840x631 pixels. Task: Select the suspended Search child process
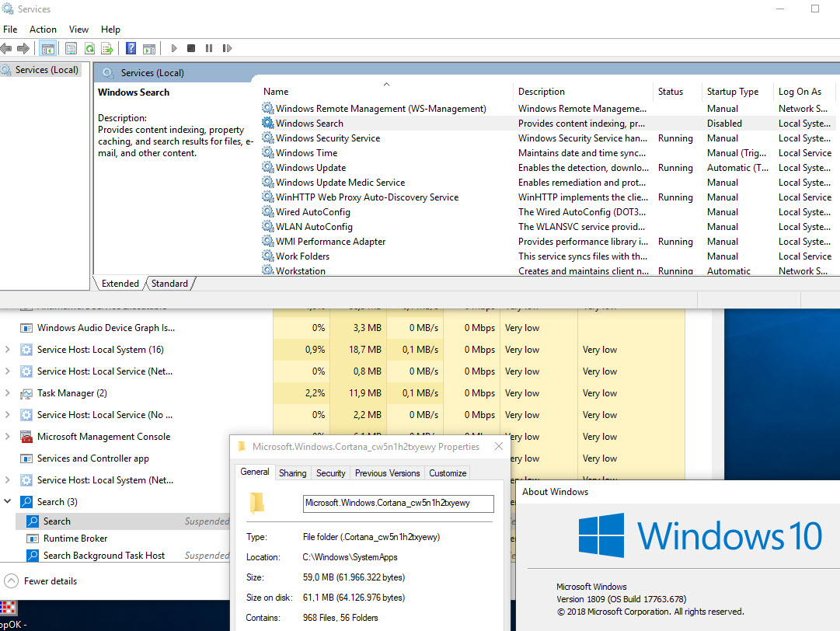click(x=123, y=521)
